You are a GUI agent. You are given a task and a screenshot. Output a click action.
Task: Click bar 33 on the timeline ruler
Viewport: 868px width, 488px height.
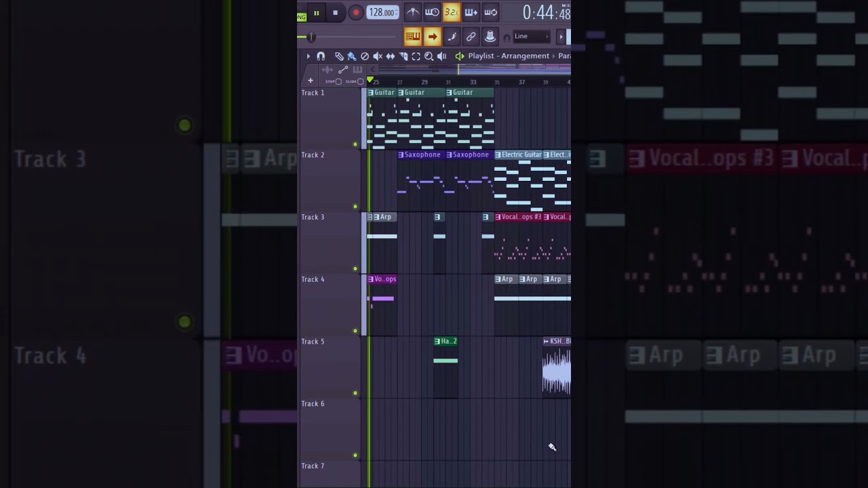pyautogui.click(x=473, y=82)
